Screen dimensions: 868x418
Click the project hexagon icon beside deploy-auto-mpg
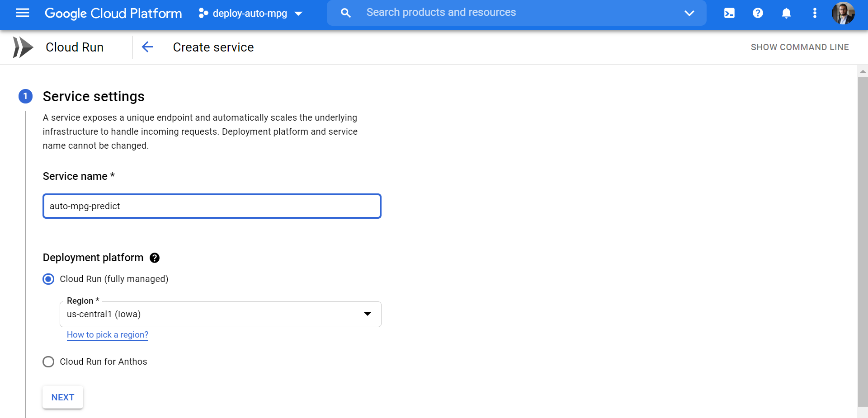point(203,13)
